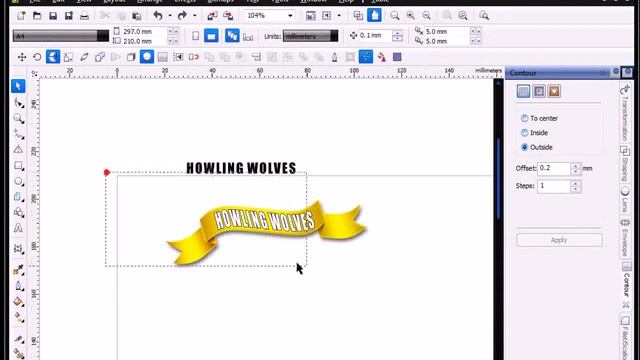Click the Skew icon in the transform toolbar
The image size is (640, 360).
click(x=84, y=57)
